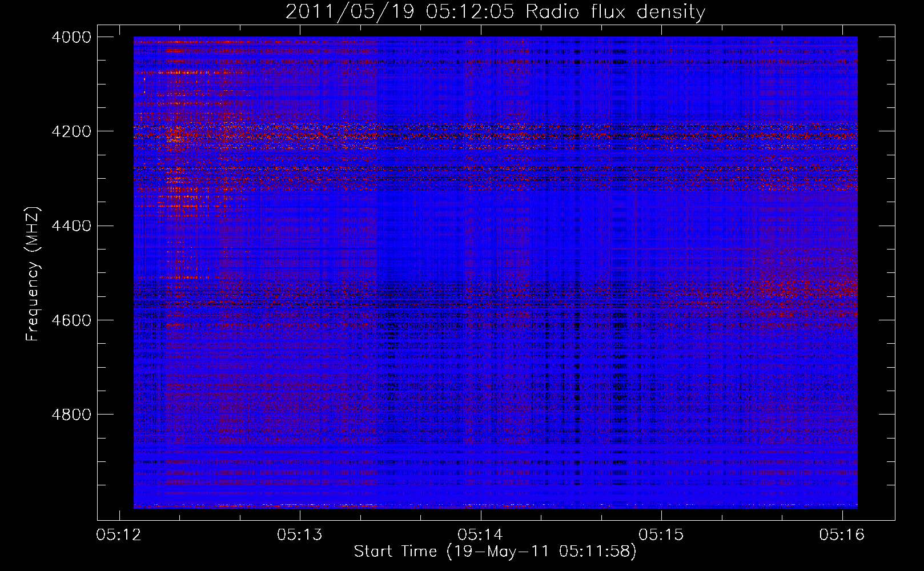The width and height of the screenshot is (924, 571).
Task: Click the plot title '2011/05/19 05:12:05 Radio flux density'
Action: pos(495,11)
